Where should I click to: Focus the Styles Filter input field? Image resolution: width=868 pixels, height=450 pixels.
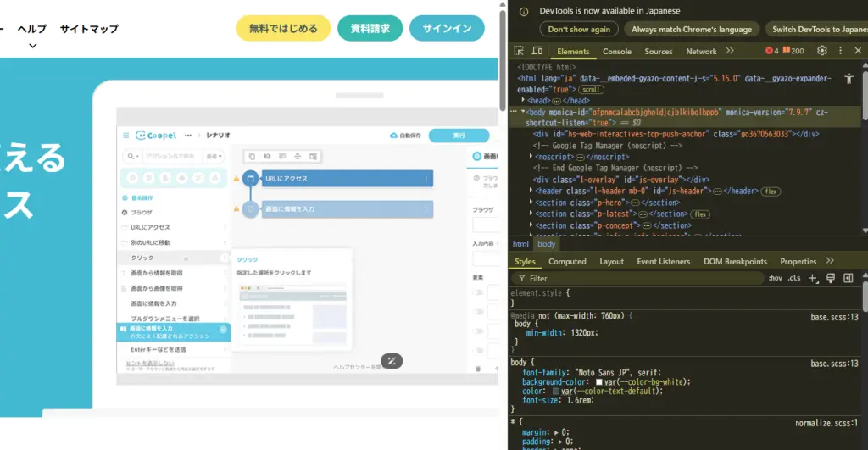pos(637,279)
